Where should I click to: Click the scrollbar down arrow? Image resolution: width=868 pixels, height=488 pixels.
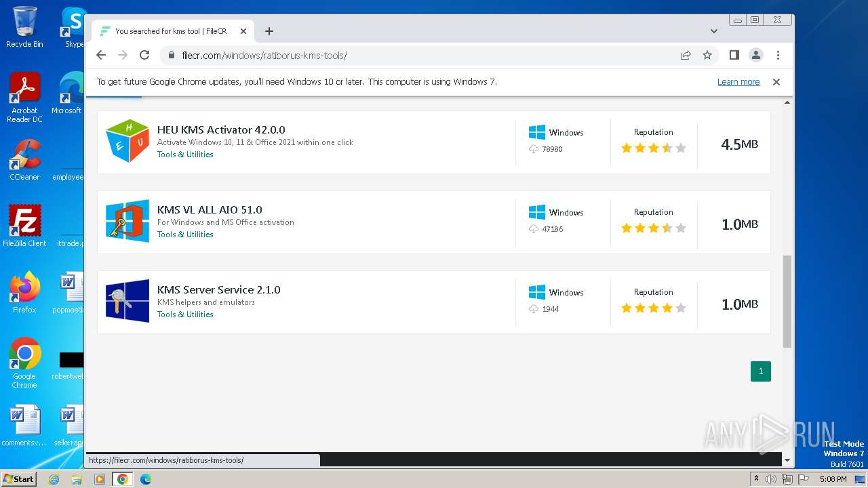click(787, 460)
